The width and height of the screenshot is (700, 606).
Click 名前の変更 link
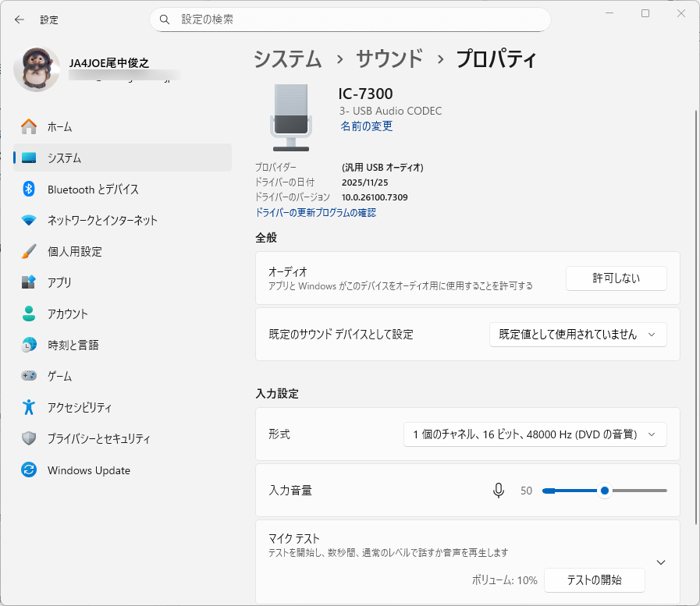point(367,126)
